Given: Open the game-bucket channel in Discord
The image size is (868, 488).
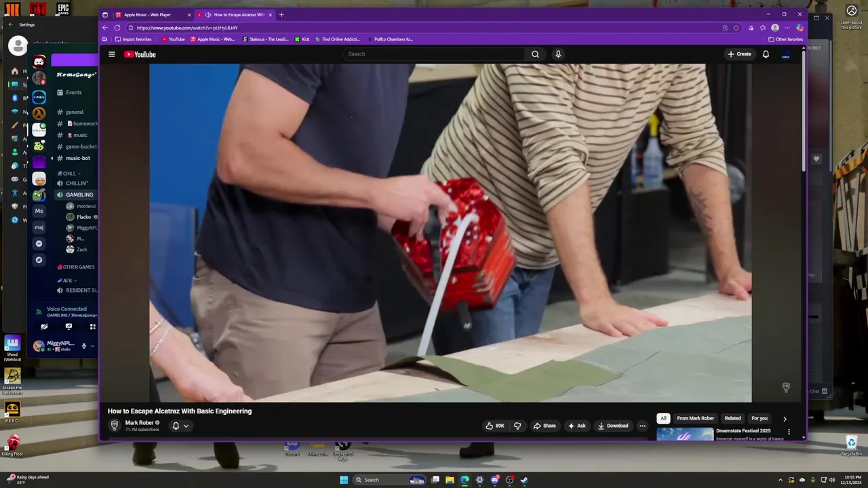Looking at the screenshot, I should 76,146.
